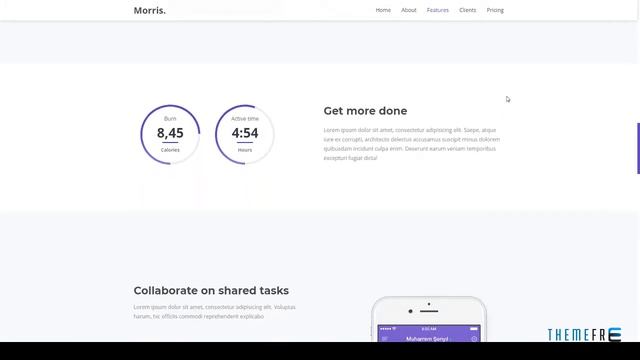Viewport: 640px width, 360px height.
Task: Click the purple page scrollbar thumb
Action: pyautogui.click(x=638, y=148)
